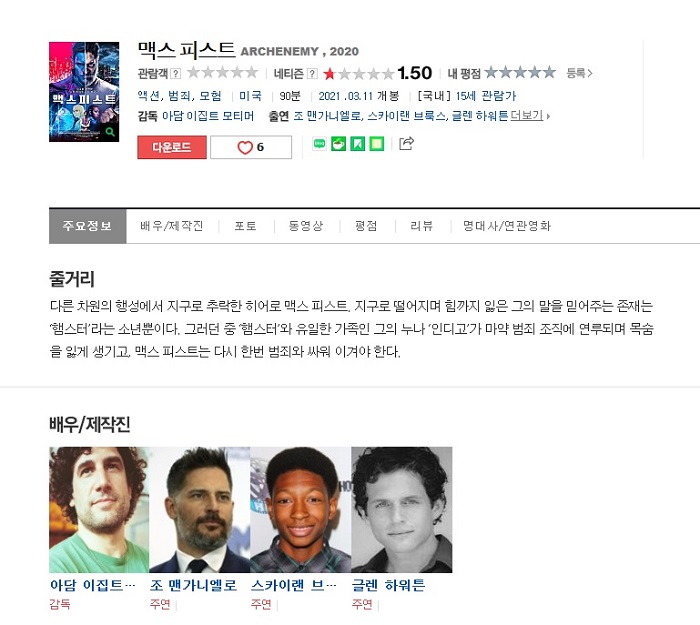The width and height of the screenshot is (700, 625).
Task: Click the 관람객 question mark help icon
Action: point(176,73)
